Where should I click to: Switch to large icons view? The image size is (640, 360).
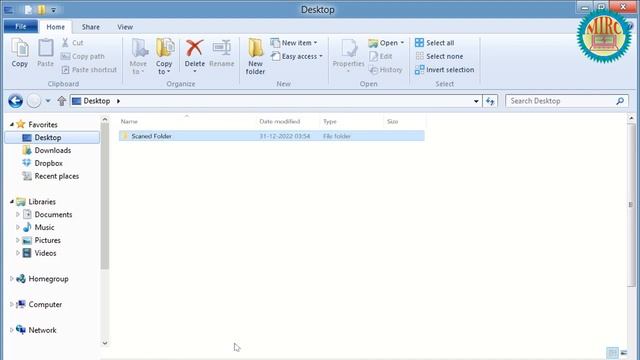624,353
